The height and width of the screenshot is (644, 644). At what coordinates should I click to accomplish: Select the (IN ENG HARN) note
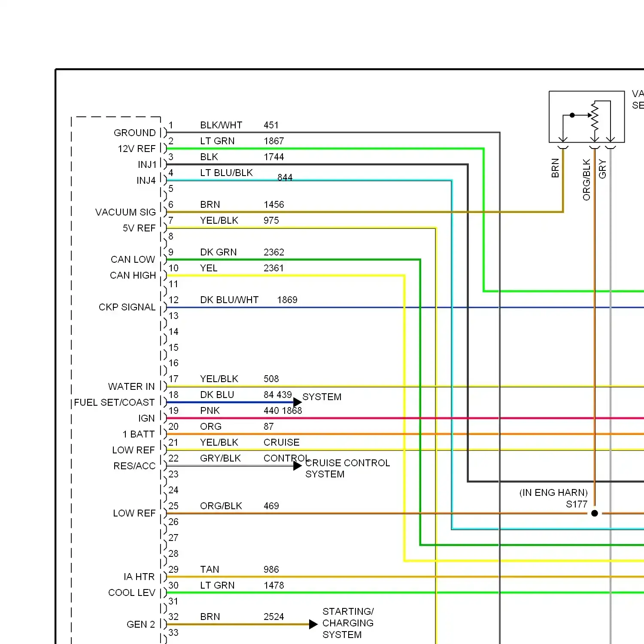click(x=553, y=492)
